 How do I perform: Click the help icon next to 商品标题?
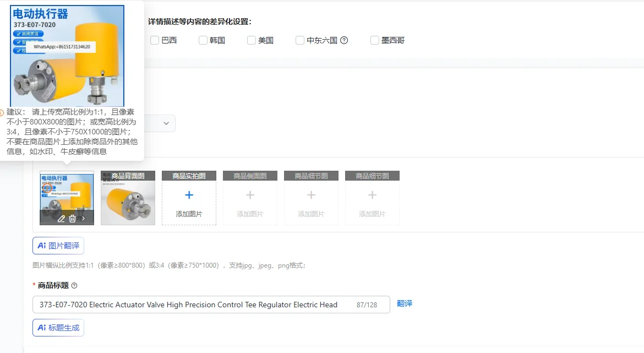coord(75,285)
